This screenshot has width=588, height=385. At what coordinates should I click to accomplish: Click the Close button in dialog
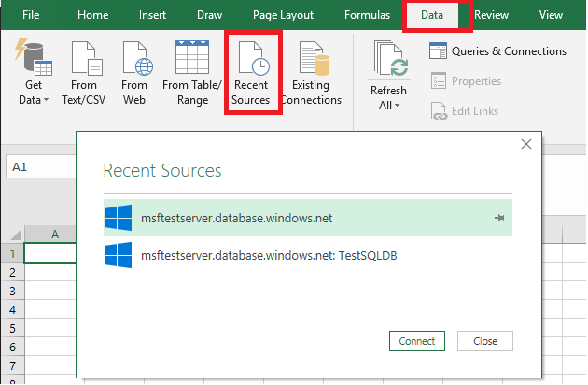click(x=485, y=341)
